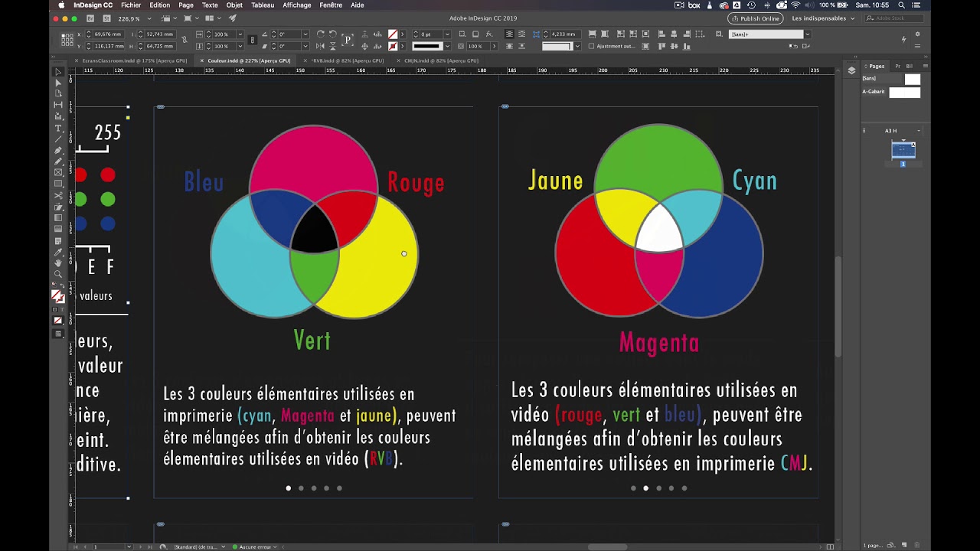Image resolution: width=980 pixels, height=551 pixels.
Task: Select the Selection tool (black arrow)
Action: click(58, 71)
